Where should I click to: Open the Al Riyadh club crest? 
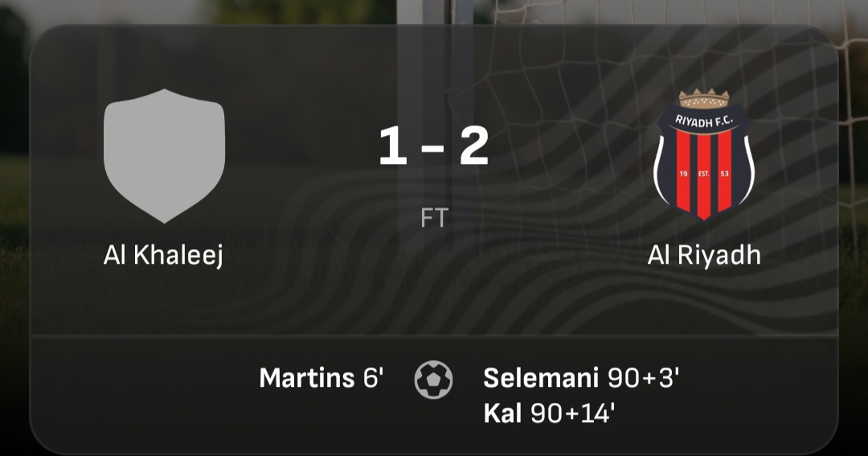[x=703, y=154]
